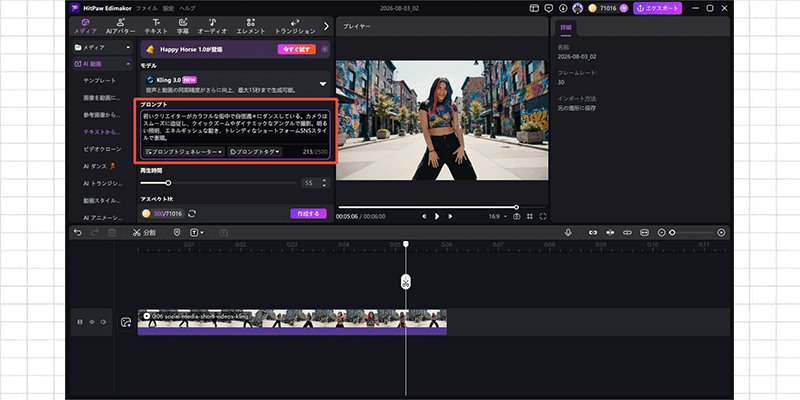
Task: Open the ヘルプ menu
Action: point(187,8)
